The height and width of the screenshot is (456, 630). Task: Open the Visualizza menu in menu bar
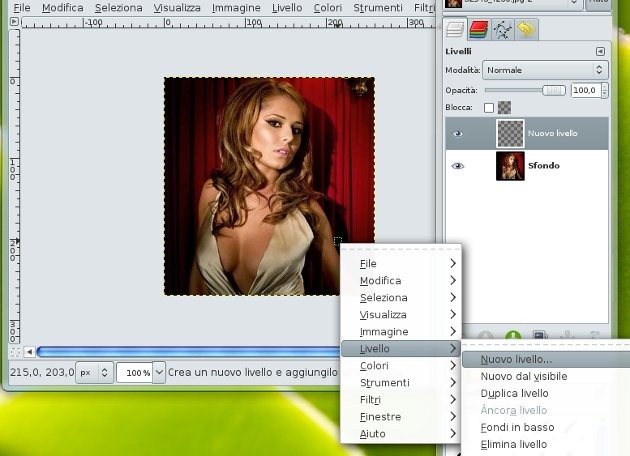pyautogui.click(x=177, y=8)
